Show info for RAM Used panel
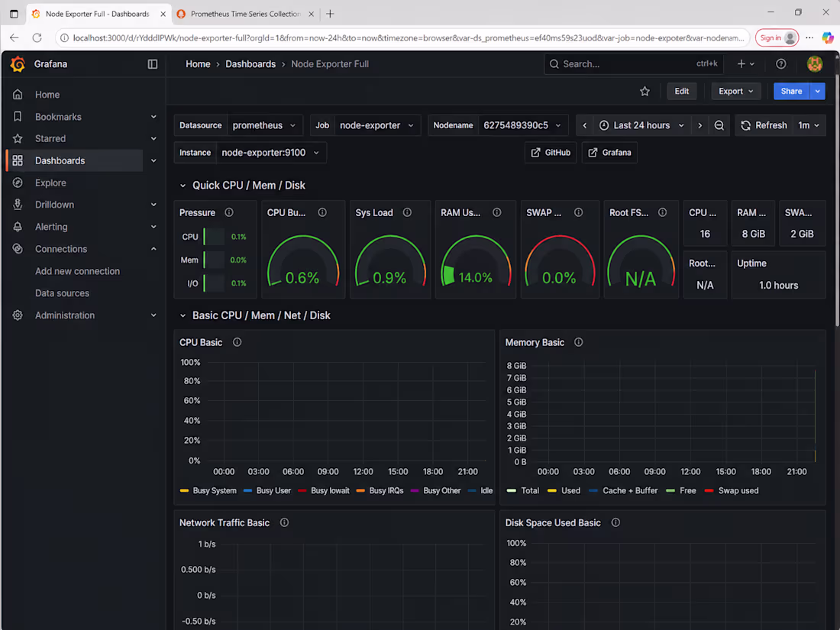Image resolution: width=840 pixels, height=630 pixels. click(497, 213)
